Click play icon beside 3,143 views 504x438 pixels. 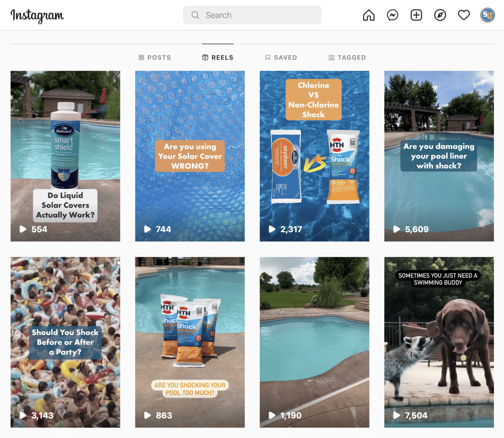point(23,415)
